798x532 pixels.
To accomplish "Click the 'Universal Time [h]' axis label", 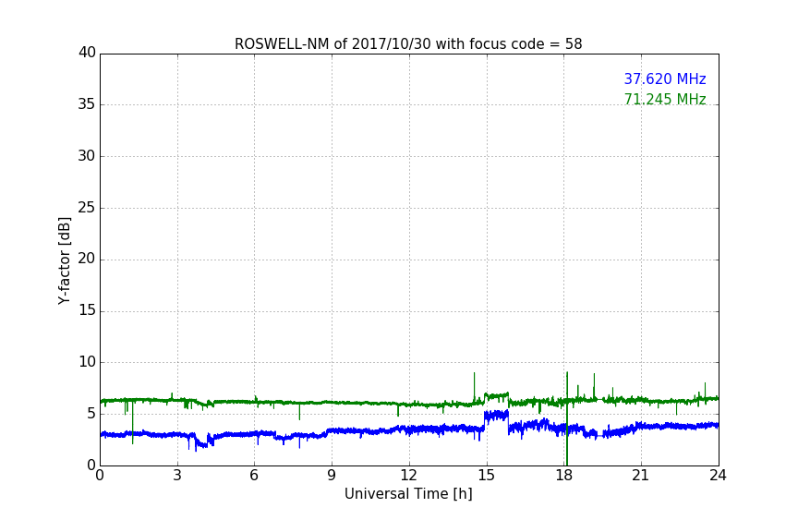I will 408,494.
